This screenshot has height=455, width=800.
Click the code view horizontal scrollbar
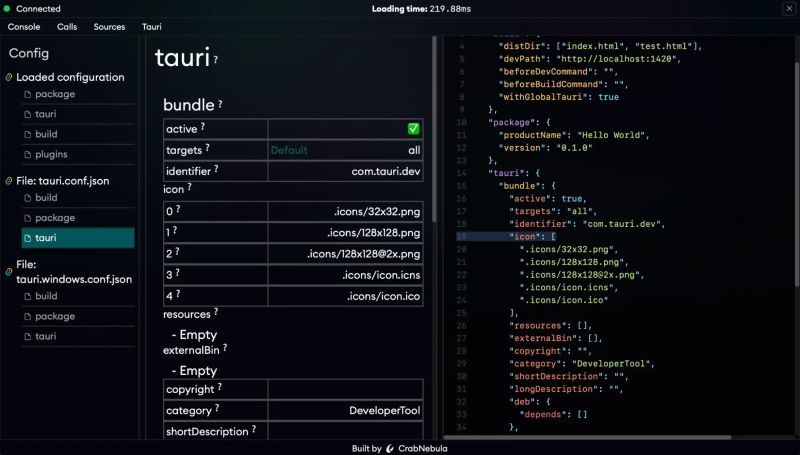point(587,437)
